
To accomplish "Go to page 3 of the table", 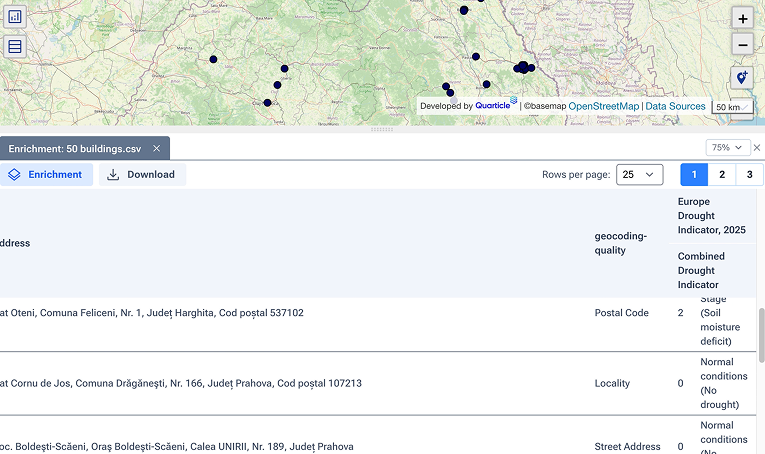I will 749,175.
